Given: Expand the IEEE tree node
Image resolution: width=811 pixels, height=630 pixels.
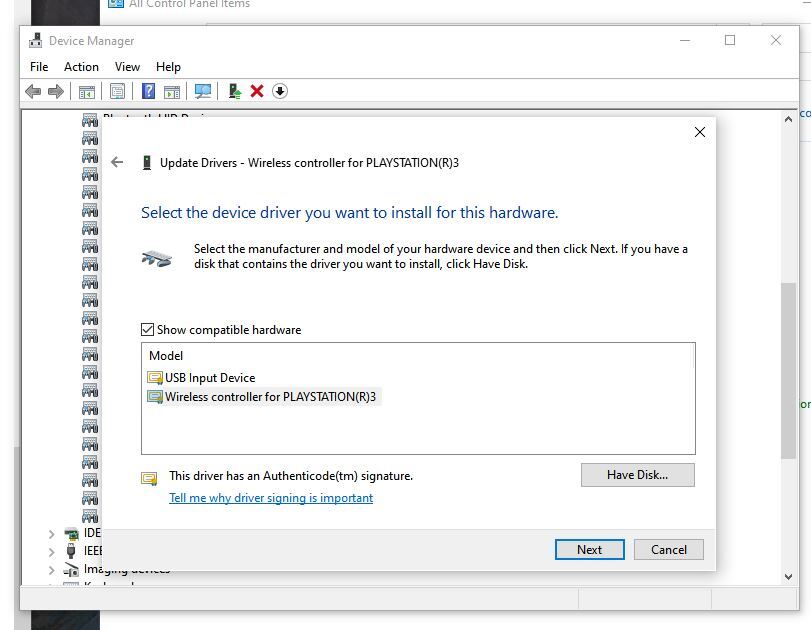Looking at the screenshot, I should (51, 552).
